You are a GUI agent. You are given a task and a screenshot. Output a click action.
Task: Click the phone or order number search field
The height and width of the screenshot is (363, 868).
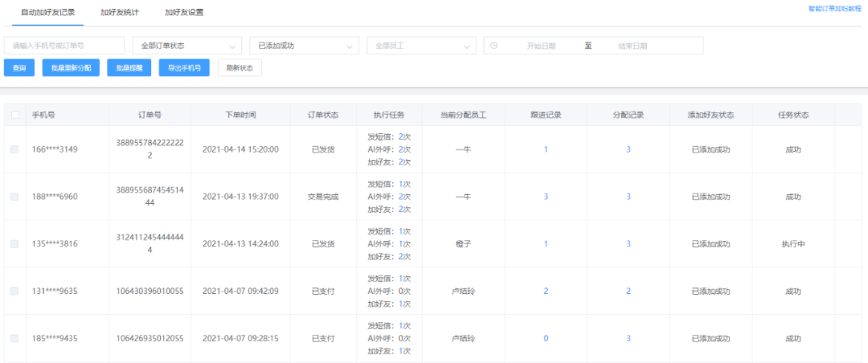click(x=64, y=46)
